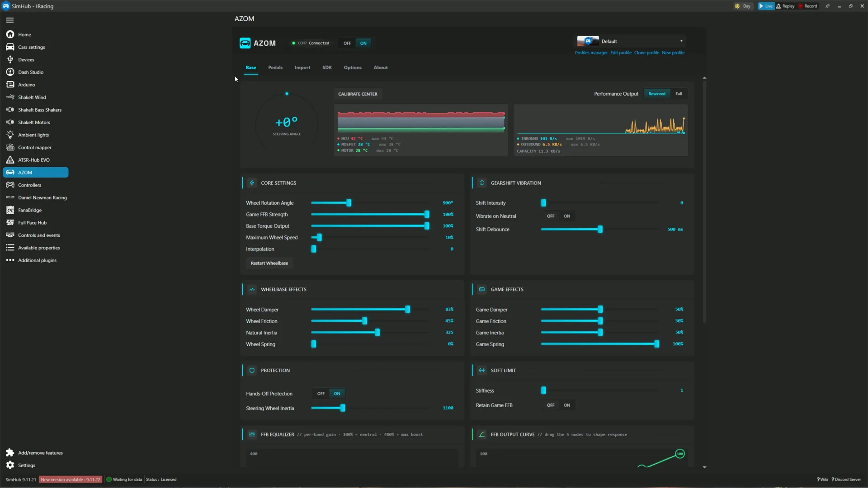Image resolution: width=868 pixels, height=488 pixels.
Task: Click the ShakeIt Bass Shakers icon
Action: pos(10,110)
